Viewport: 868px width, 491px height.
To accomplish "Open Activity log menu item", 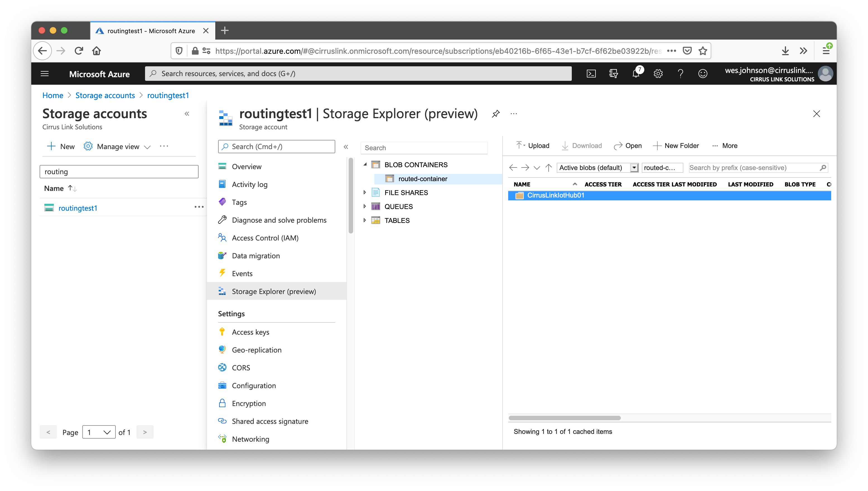I will point(249,184).
